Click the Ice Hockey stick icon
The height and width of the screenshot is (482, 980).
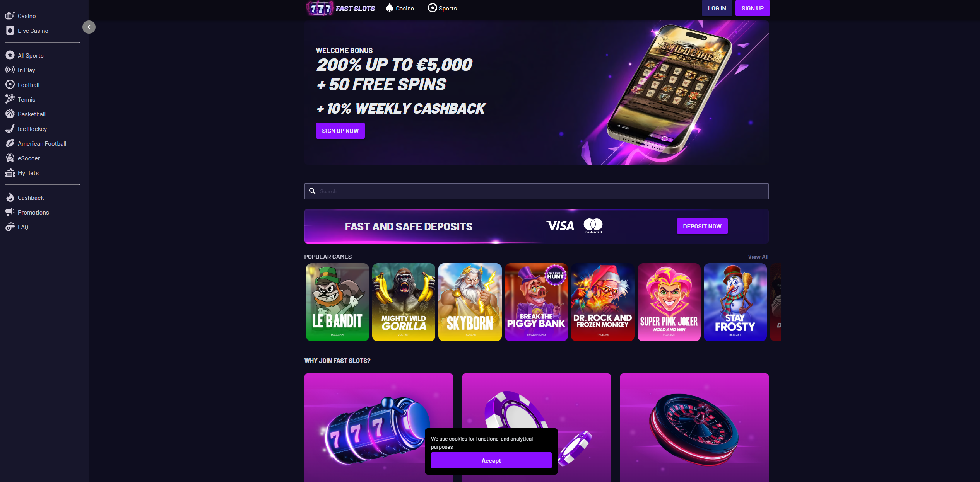[10, 129]
